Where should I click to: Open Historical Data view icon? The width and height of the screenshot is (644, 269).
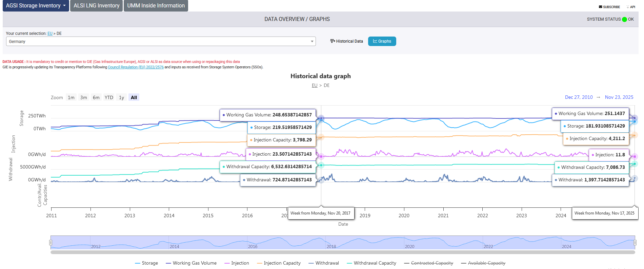tap(333, 41)
